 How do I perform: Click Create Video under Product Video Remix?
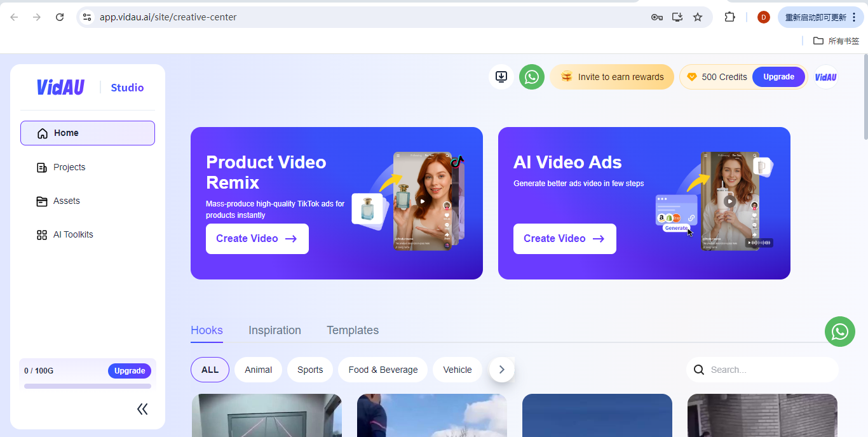click(257, 239)
